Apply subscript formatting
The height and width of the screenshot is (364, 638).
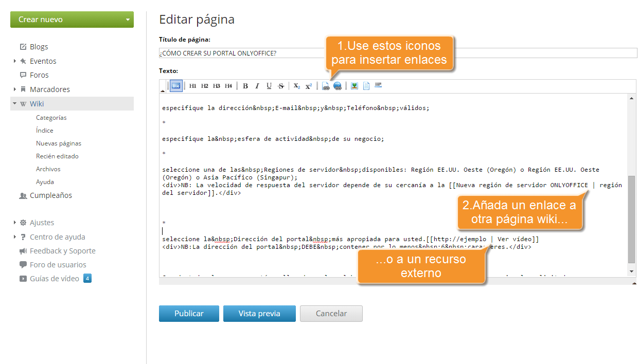297,86
